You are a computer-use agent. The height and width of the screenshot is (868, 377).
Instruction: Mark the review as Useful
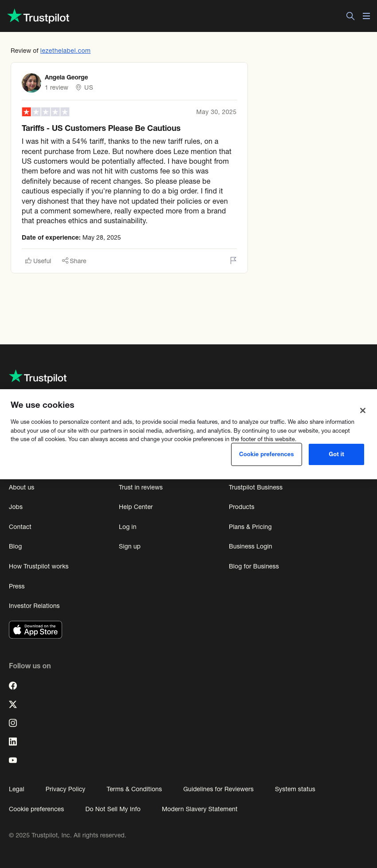click(x=38, y=261)
